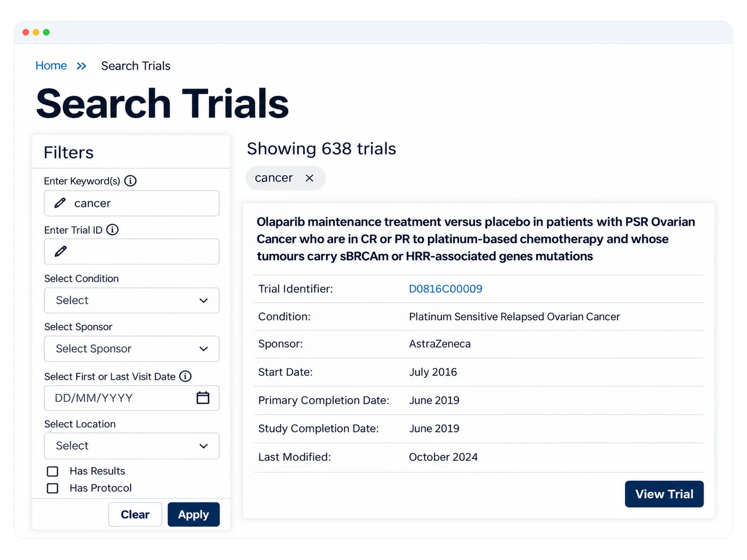The width and height of the screenshot is (747, 560).
Task: Click the green window maximize dot
Action: [46, 32]
